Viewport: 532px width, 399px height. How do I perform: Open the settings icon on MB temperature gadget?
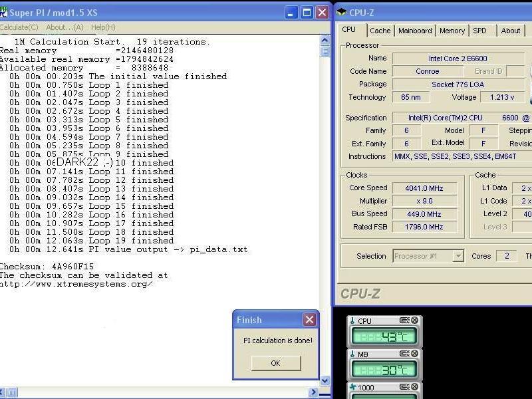[404, 354]
